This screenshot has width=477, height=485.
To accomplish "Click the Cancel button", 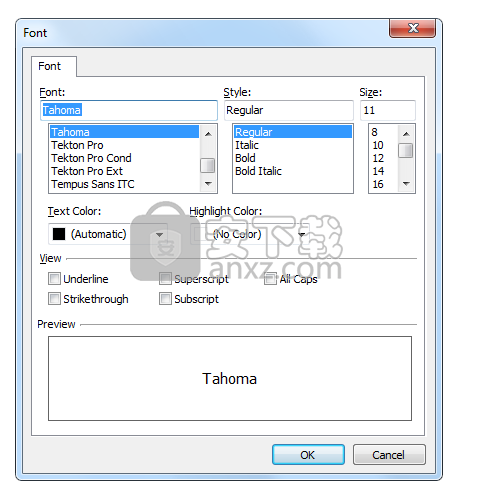I will click(389, 455).
